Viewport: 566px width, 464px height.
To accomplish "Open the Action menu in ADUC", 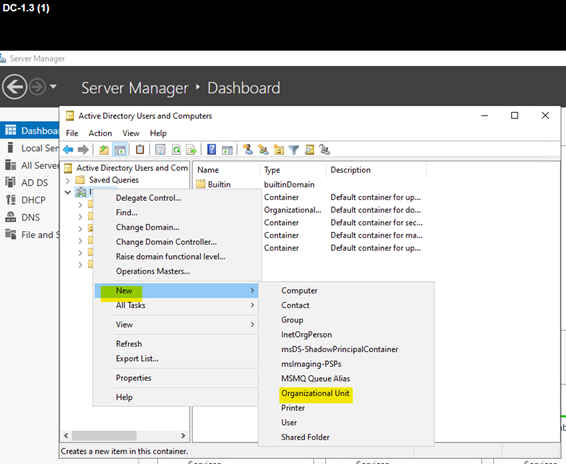I will pos(100,133).
